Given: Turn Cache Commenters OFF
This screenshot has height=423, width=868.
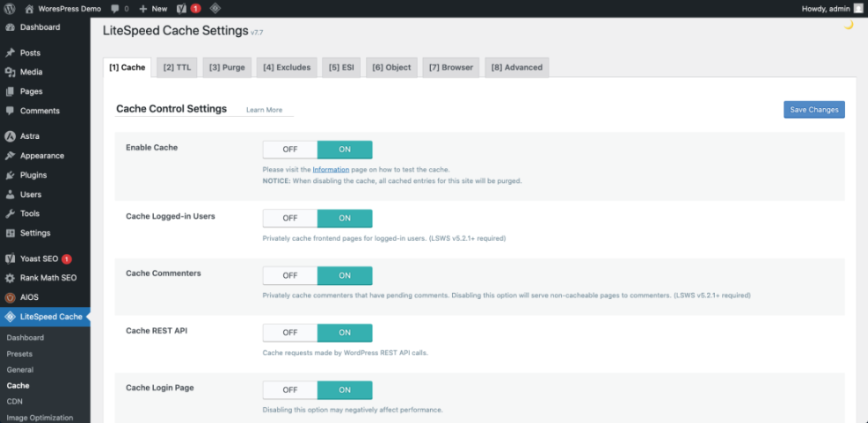Looking at the screenshot, I should coord(290,276).
